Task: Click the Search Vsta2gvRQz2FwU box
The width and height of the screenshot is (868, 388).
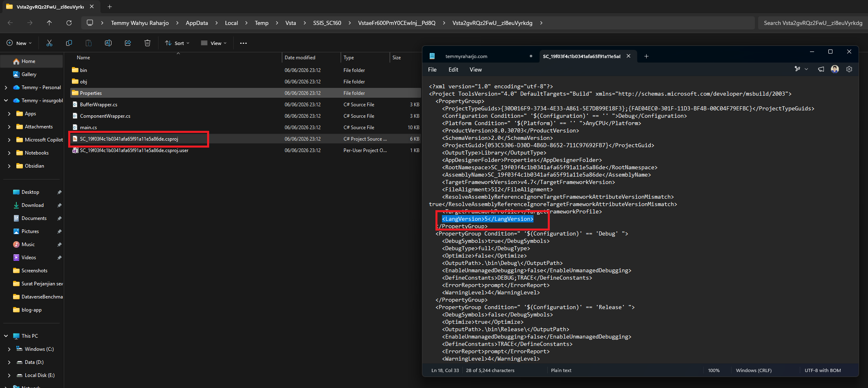Action: point(813,23)
